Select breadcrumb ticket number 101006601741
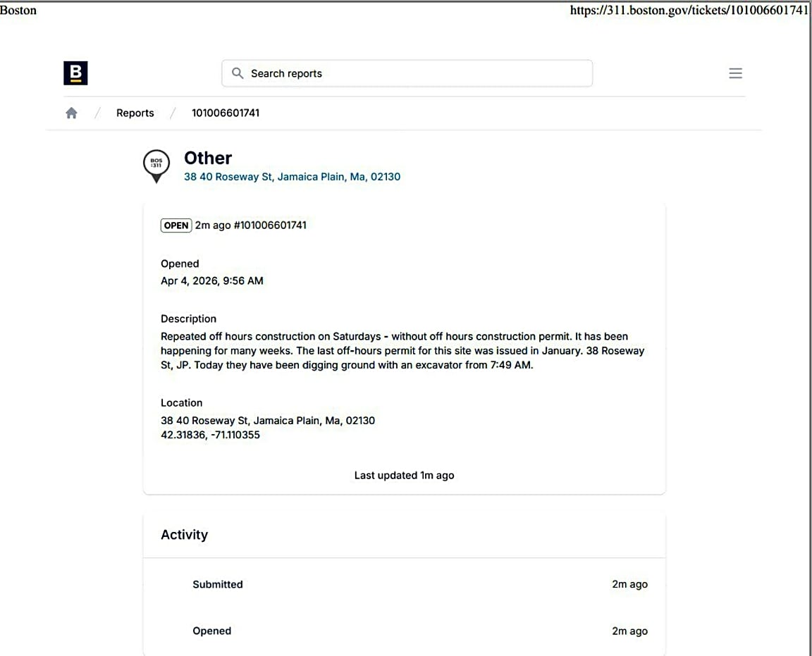Image resolution: width=812 pixels, height=656 pixels. point(226,113)
